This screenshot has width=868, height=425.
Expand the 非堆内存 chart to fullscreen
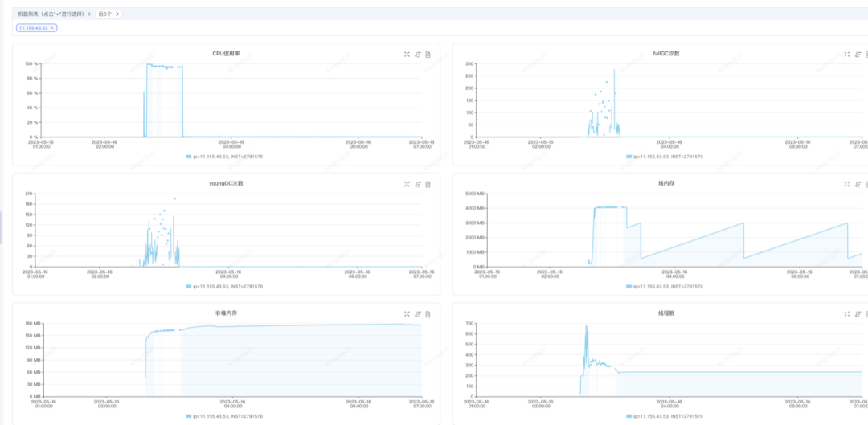point(407,314)
